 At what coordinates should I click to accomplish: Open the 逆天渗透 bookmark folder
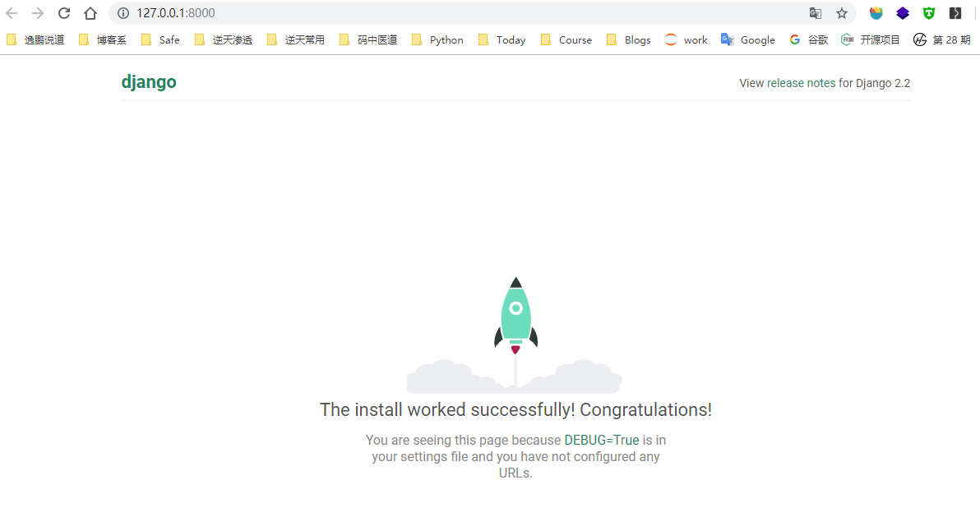(224, 40)
